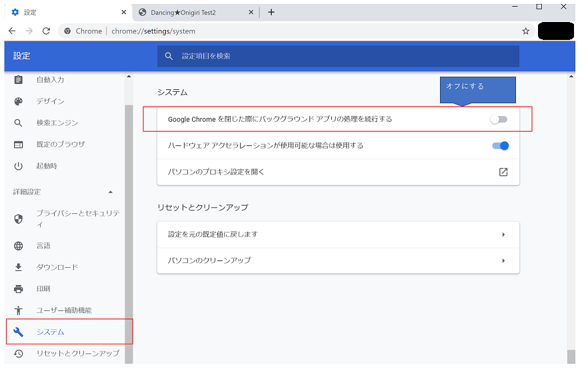Click the accessibility person icon
Screen dimensions: 588x369
tap(19, 310)
